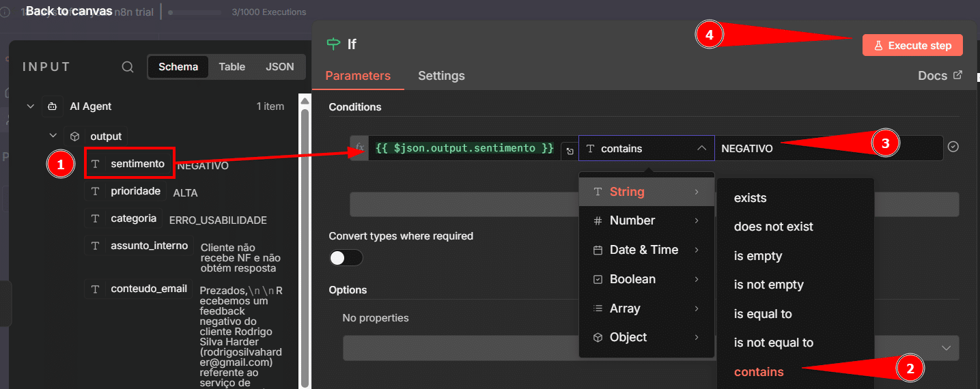This screenshot has height=389, width=980.
Task: Click the If node signpost icon
Action: (334, 44)
